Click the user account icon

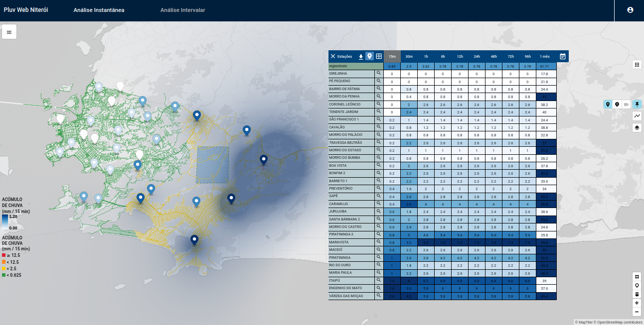point(630,10)
